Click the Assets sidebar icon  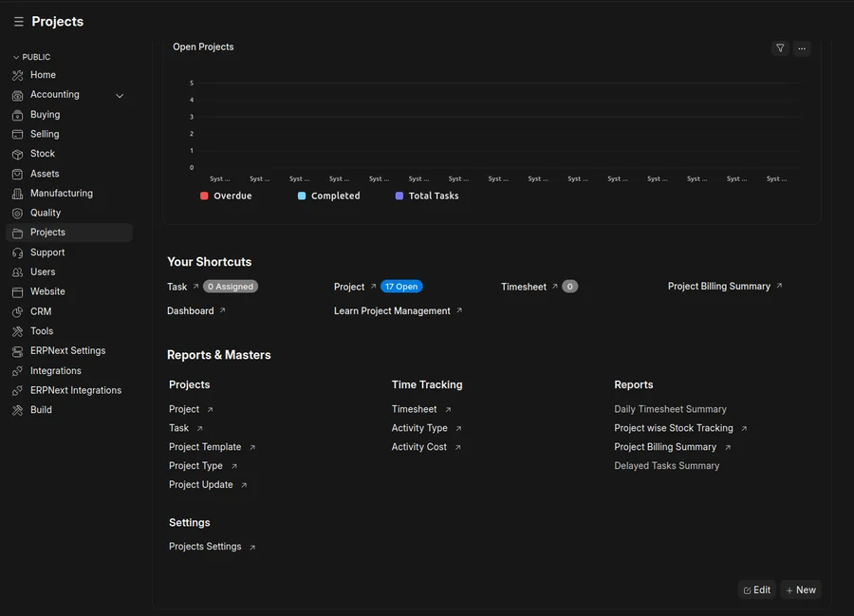(17, 175)
